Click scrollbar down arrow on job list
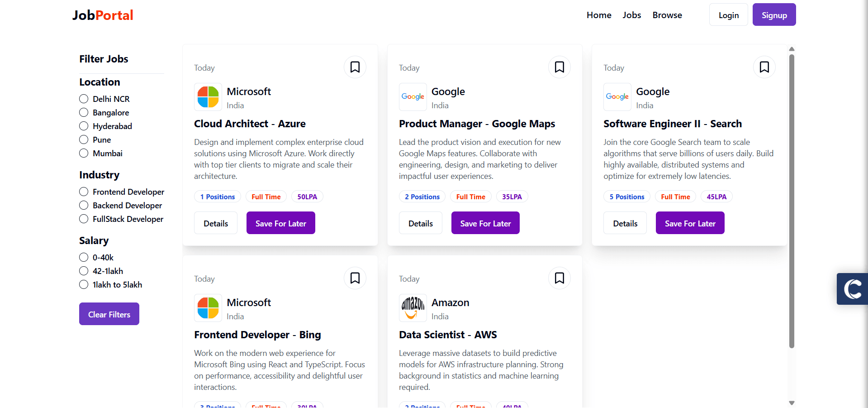This screenshot has height=408, width=868. tap(792, 403)
